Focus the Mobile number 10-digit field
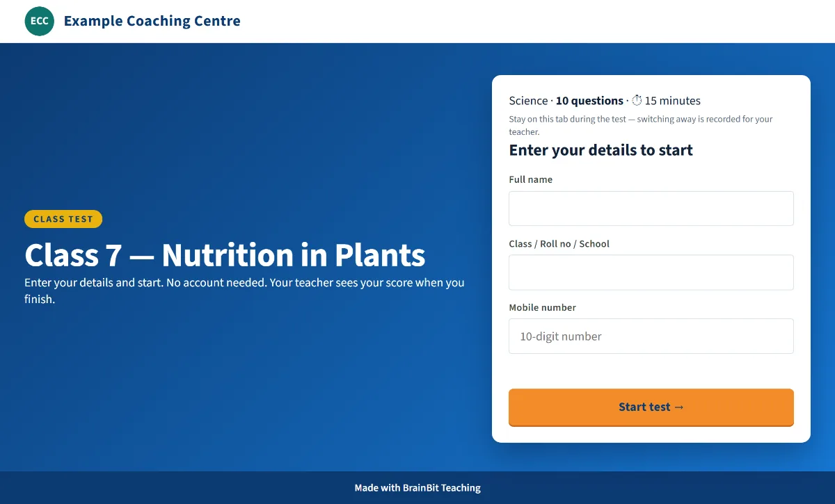835x504 pixels. pos(651,336)
